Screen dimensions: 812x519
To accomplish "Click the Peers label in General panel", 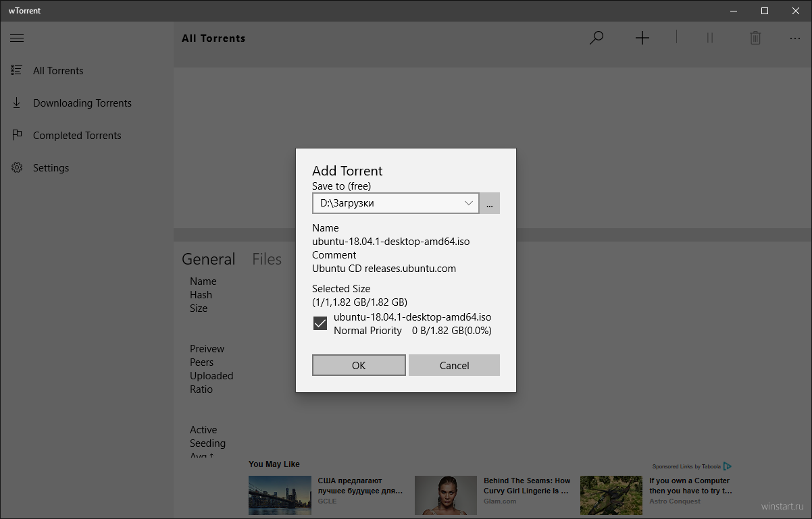I will tap(201, 362).
